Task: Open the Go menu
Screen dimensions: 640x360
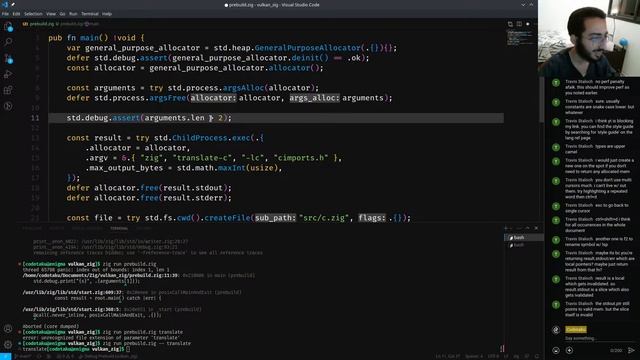Action: tap(62, 14)
